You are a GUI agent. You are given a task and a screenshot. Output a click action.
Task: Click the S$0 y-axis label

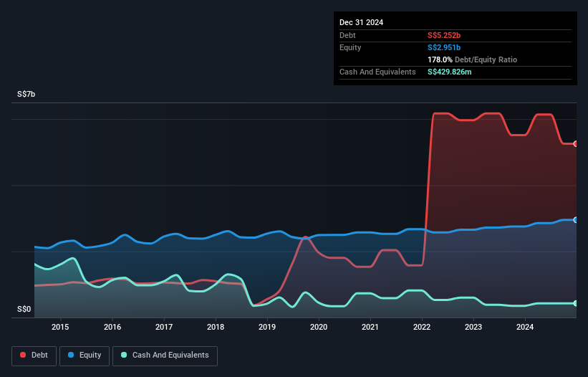point(24,310)
